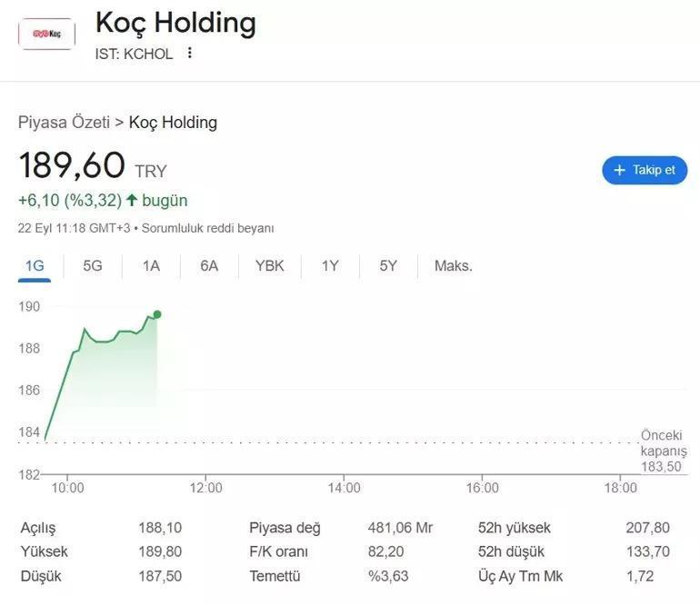Screen dimensions: 700x605
Task: Select the Maks. range tab
Action: click(x=453, y=266)
